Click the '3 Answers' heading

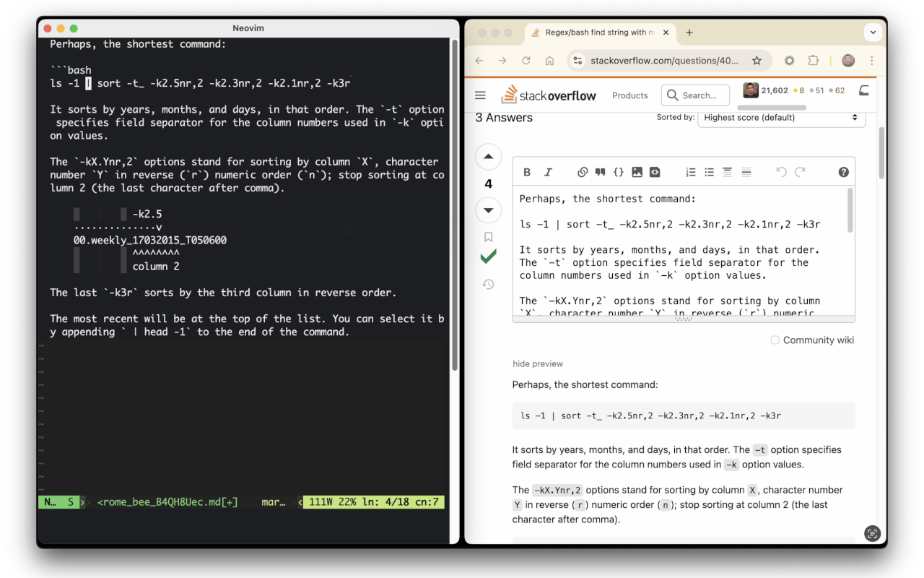point(504,117)
